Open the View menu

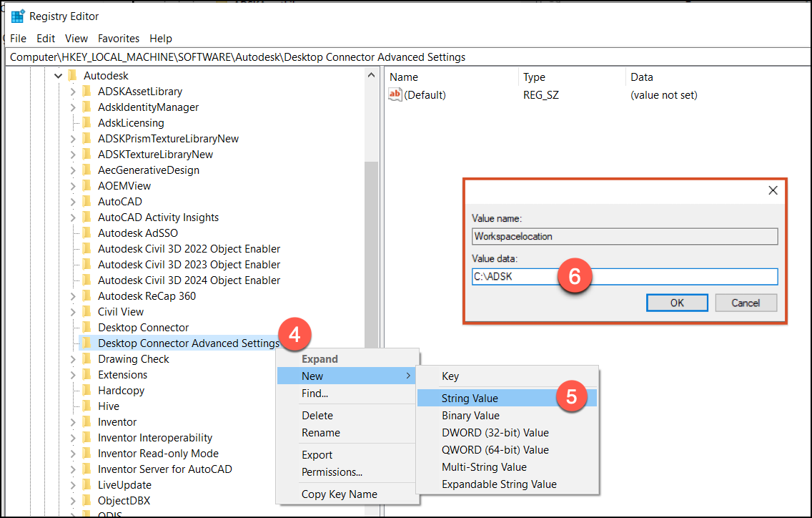[76, 39]
